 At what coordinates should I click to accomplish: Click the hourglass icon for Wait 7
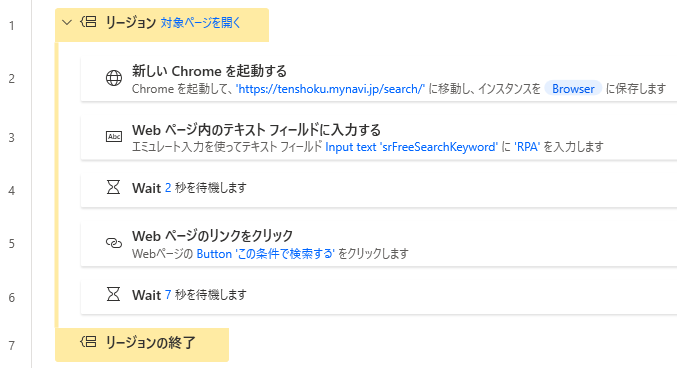114,295
